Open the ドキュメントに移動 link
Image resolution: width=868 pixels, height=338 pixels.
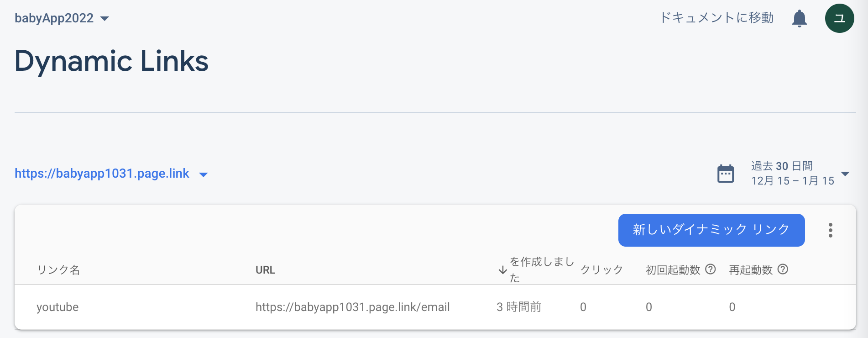coord(716,18)
